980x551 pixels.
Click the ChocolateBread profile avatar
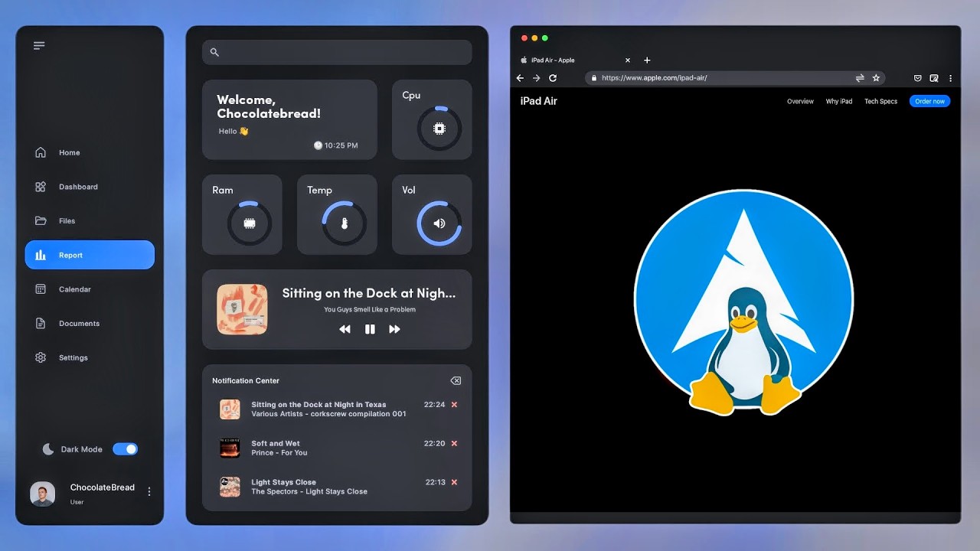pyautogui.click(x=42, y=494)
